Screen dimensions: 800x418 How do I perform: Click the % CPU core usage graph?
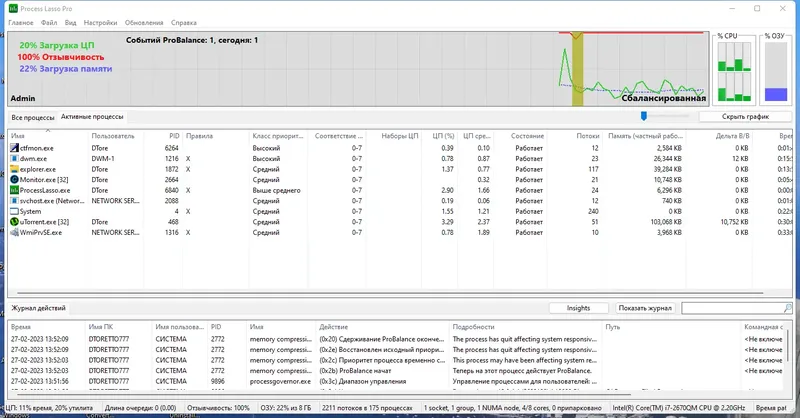point(734,72)
